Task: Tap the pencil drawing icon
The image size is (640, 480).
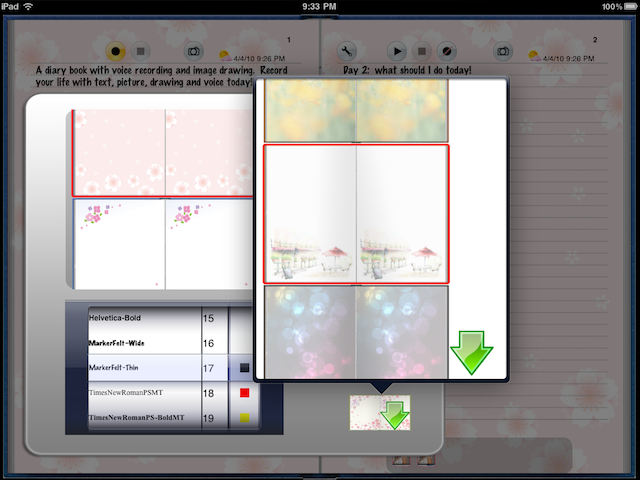Action: click(448, 51)
